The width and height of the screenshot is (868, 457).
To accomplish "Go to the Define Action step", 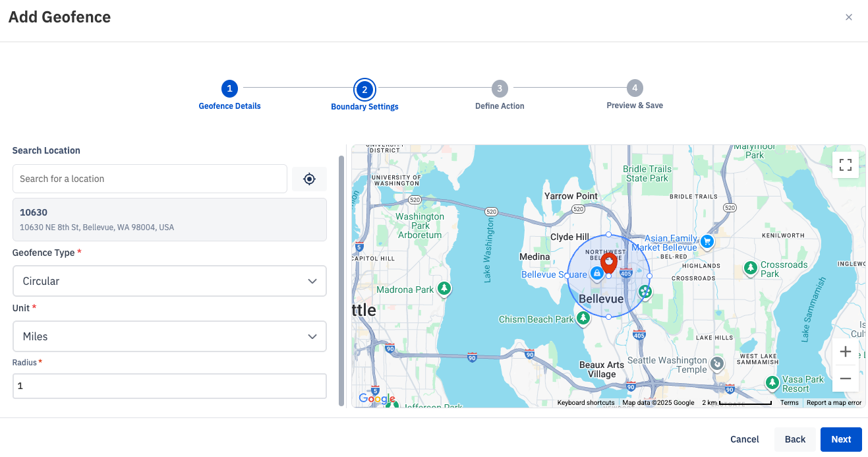I will tap(499, 88).
